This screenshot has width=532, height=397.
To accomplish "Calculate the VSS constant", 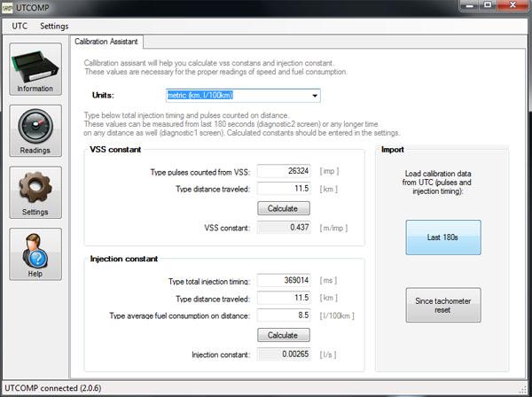I will 284,208.
